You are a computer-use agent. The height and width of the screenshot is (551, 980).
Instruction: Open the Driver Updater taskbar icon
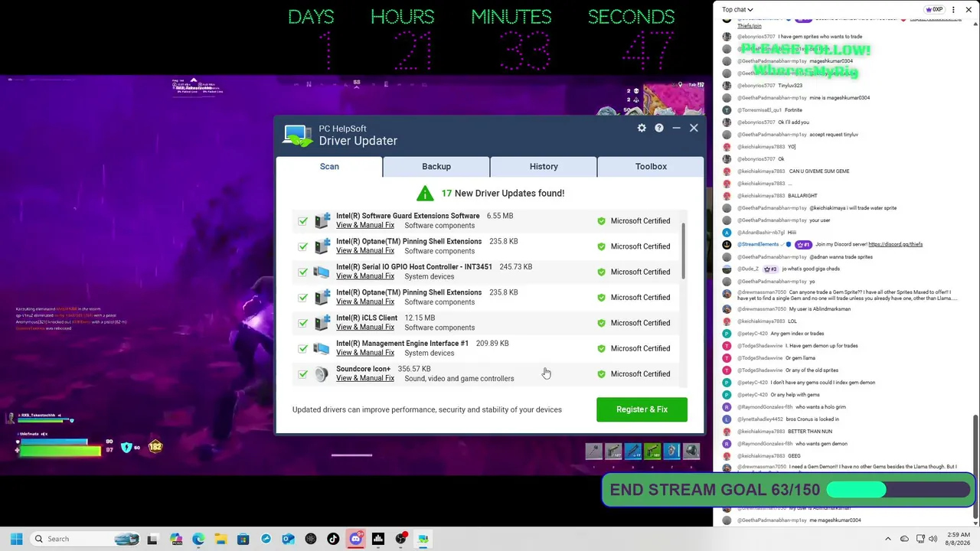(x=423, y=539)
